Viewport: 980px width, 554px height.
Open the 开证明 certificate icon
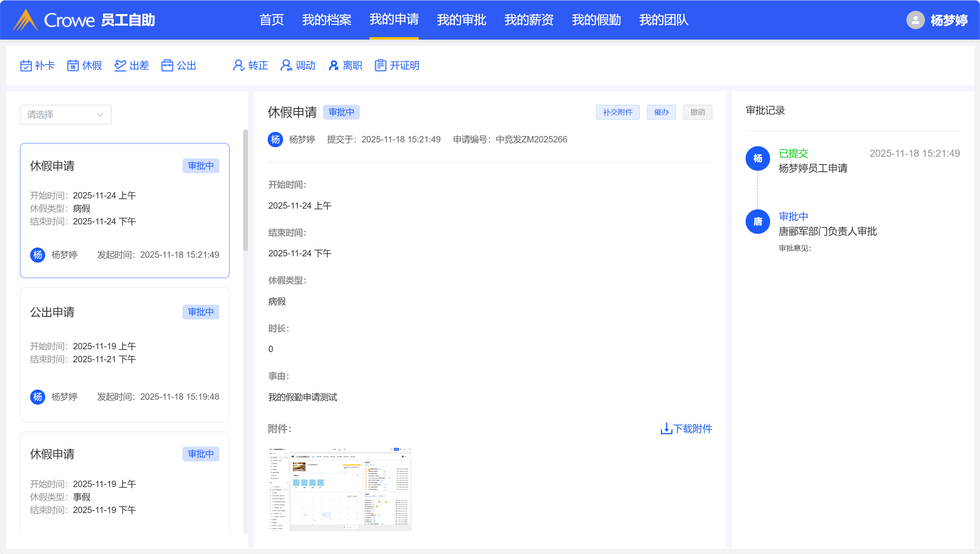(x=381, y=66)
